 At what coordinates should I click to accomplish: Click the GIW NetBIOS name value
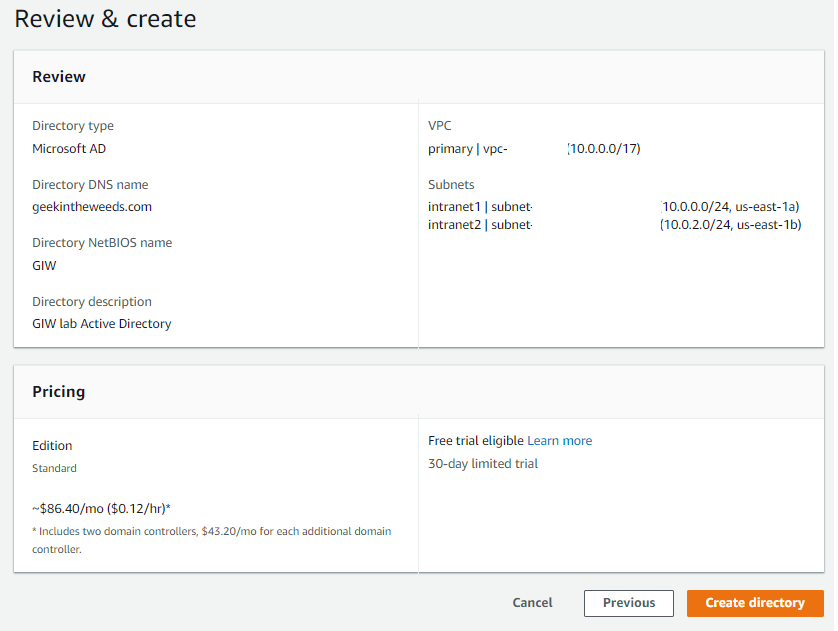44,266
